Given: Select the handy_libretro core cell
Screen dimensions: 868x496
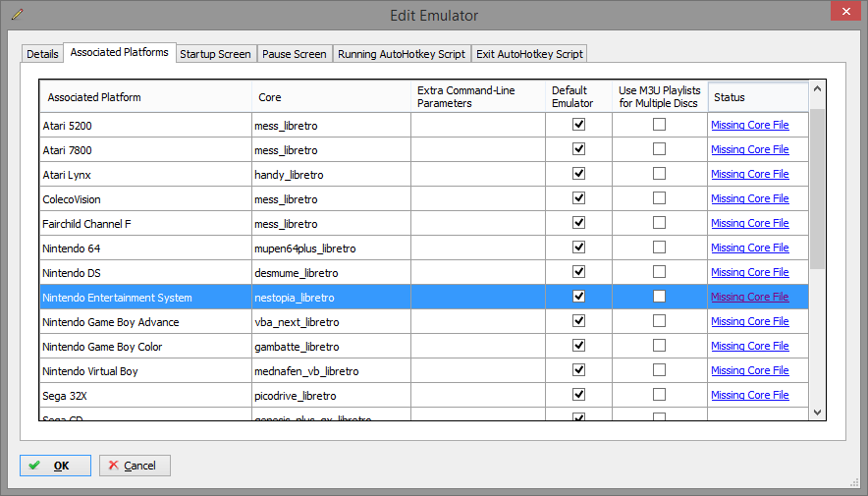Looking at the screenshot, I should click(x=331, y=175).
